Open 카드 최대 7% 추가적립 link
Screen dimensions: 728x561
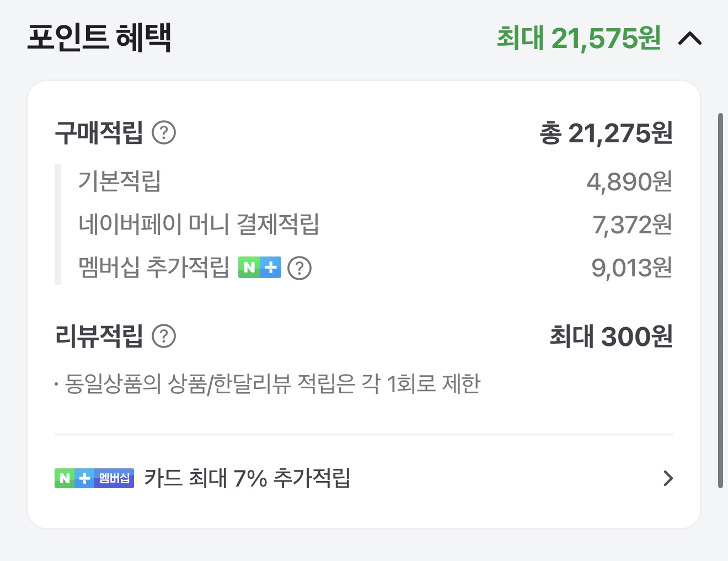(x=247, y=478)
